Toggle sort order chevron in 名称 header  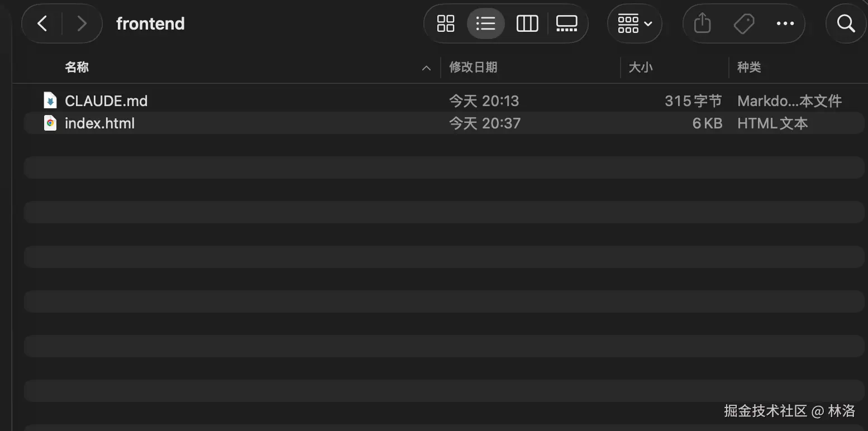coord(426,68)
